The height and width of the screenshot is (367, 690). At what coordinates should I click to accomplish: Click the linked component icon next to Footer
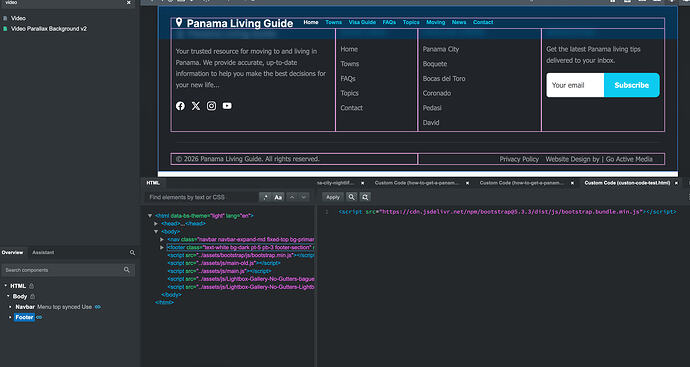(x=39, y=317)
